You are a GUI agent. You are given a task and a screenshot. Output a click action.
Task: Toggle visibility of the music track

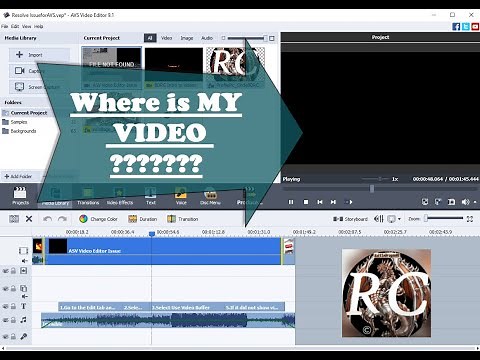coord(5,320)
